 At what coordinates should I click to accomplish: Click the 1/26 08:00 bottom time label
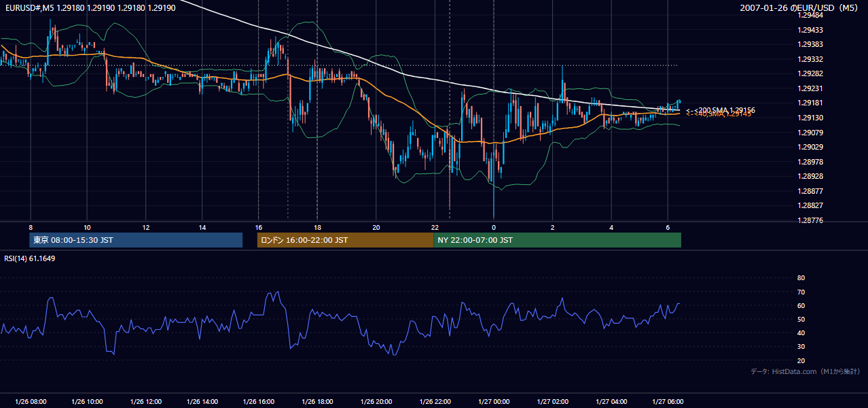pos(31,402)
